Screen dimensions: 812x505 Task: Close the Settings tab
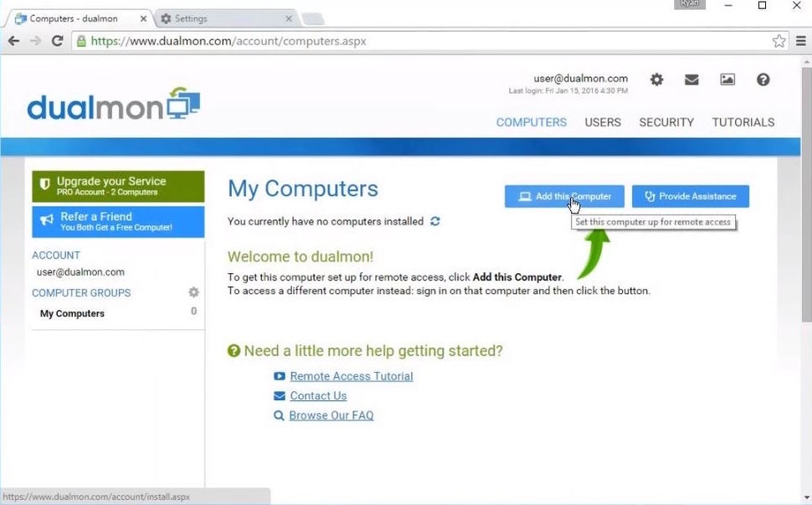point(289,18)
